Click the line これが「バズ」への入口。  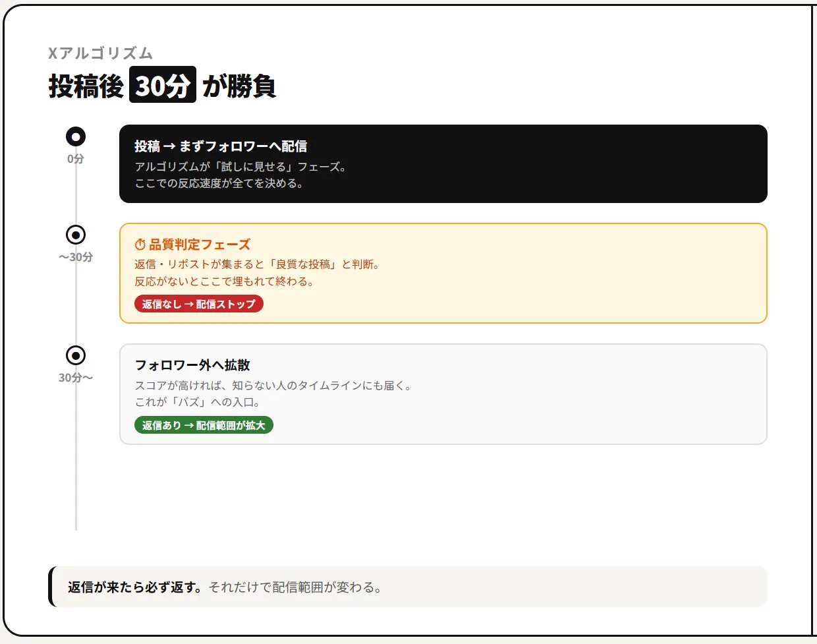198,402
